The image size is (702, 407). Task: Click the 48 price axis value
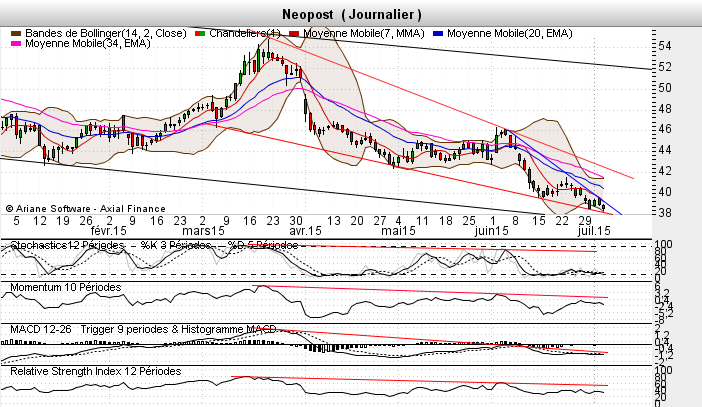point(665,108)
